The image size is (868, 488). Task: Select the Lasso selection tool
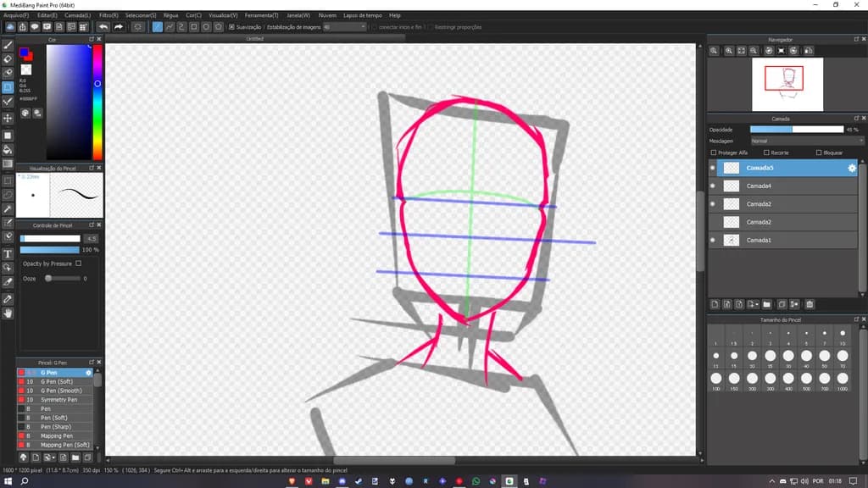point(8,195)
